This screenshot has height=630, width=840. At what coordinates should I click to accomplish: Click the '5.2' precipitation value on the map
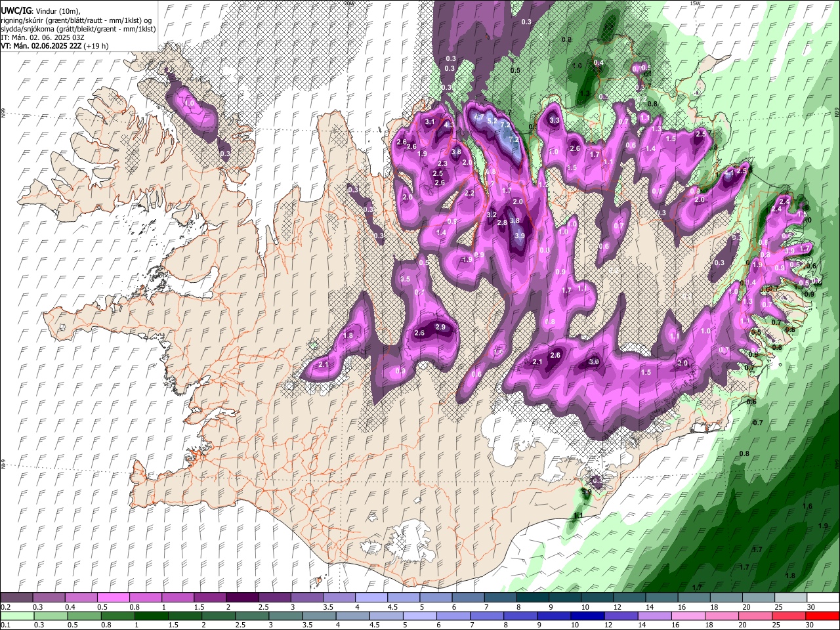(492, 120)
